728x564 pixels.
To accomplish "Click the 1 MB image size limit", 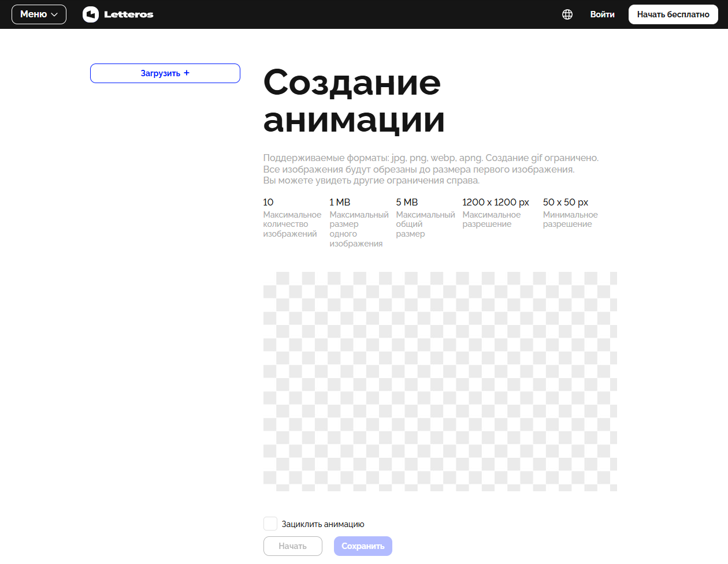I will click(x=340, y=202).
